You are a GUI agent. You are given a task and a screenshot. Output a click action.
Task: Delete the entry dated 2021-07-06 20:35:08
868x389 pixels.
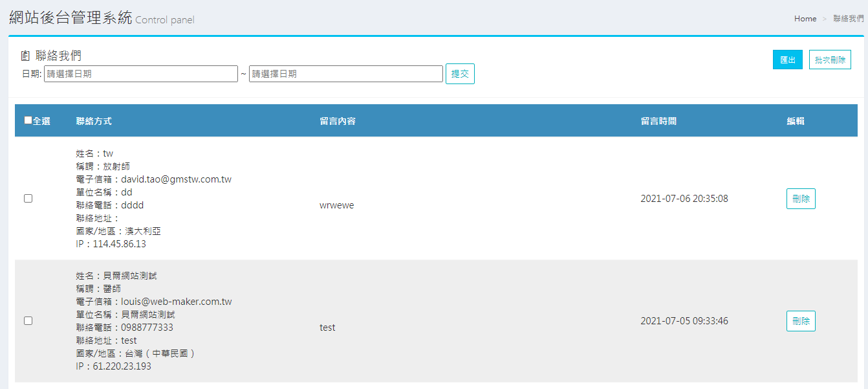click(x=801, y=199)
